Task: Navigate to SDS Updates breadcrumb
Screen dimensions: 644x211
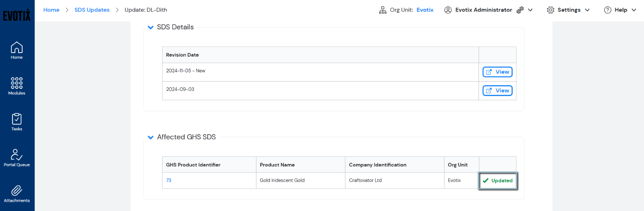Action: pyautogui.click(x=92, y=10)
